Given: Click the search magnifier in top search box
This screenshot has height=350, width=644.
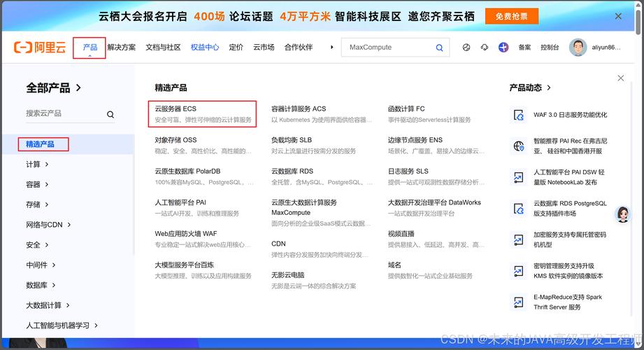Looking at the screenshot, I should tap(439, 48).
